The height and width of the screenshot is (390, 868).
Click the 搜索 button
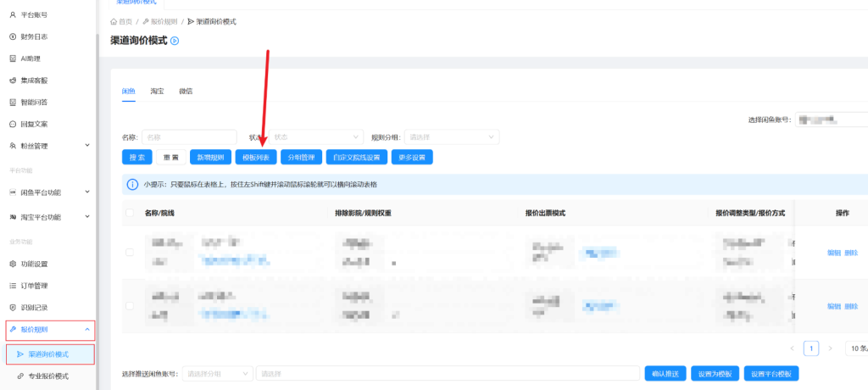[136, 158]
